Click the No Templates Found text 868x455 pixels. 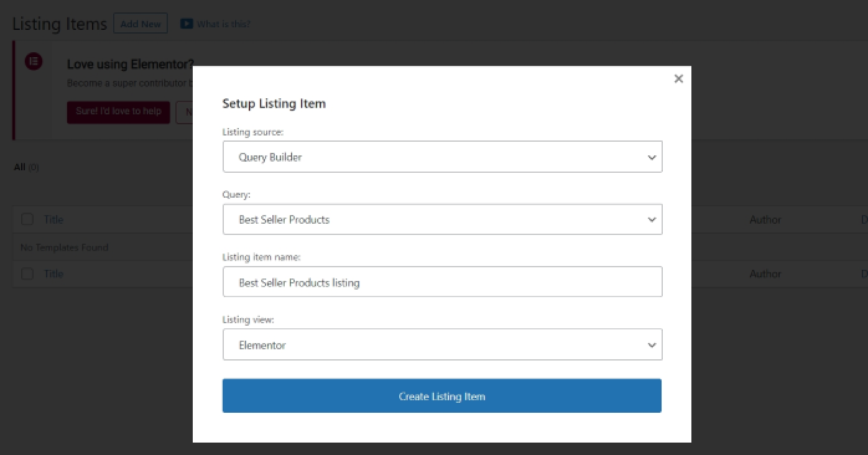tap(65, 247)
